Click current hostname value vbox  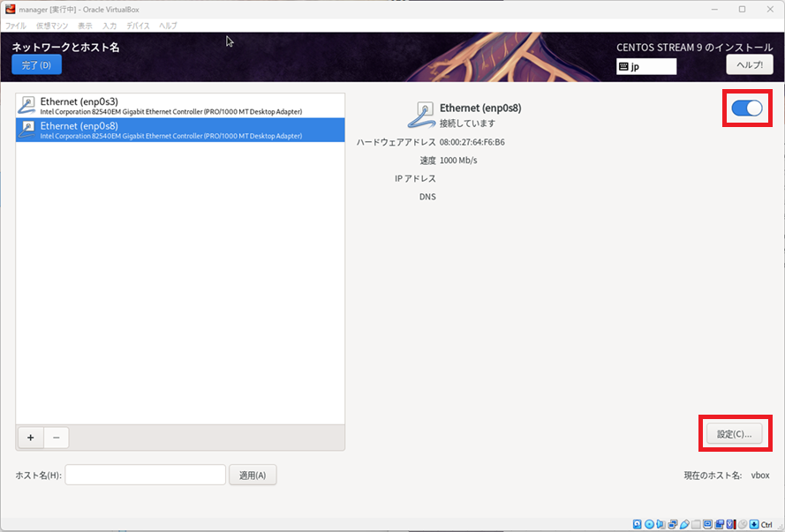click(760, 476)
